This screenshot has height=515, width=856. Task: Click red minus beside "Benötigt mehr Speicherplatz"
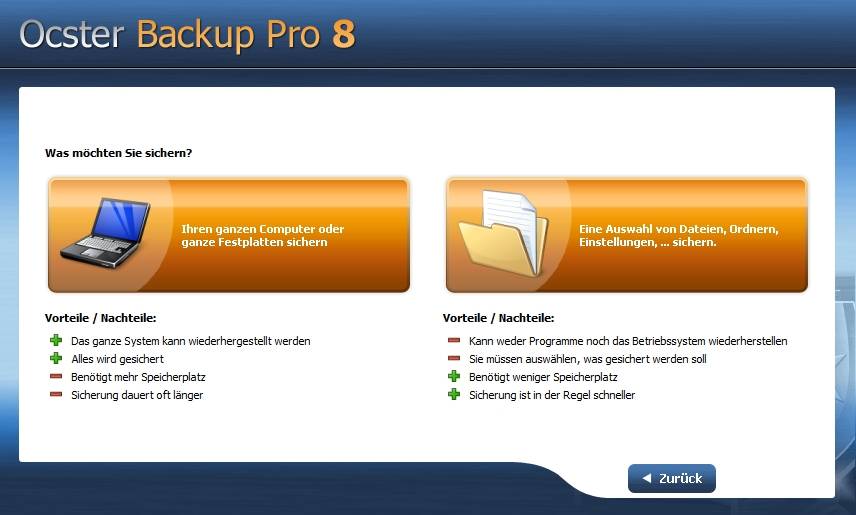[56, 376]
